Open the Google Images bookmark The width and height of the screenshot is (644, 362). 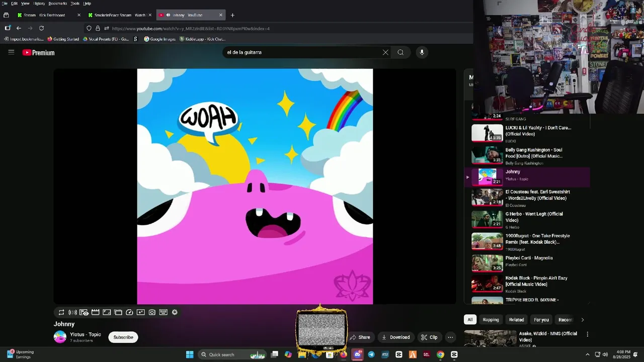click(x=159, y=39)
